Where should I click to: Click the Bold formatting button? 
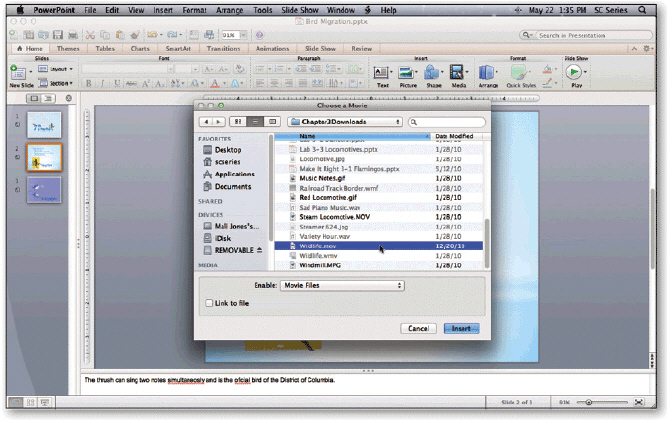89,83
